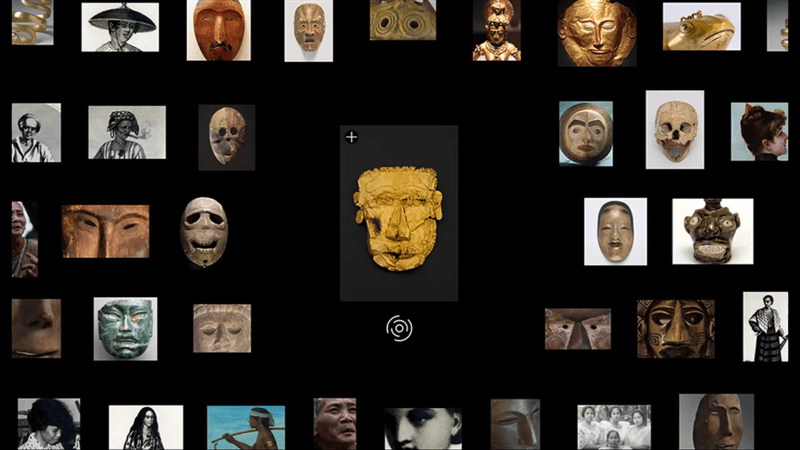The height and width of the screenshot is (450, 800).
Task: Open the drawing of a man in a wide conical hat
Action: (x=120, y=27)
